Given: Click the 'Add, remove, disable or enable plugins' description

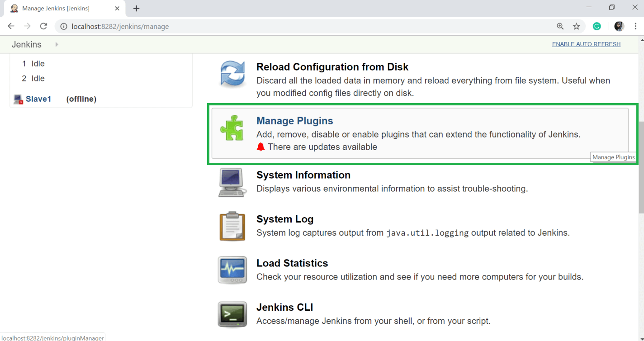Looking at the screenshot, I should click(418, 134).
